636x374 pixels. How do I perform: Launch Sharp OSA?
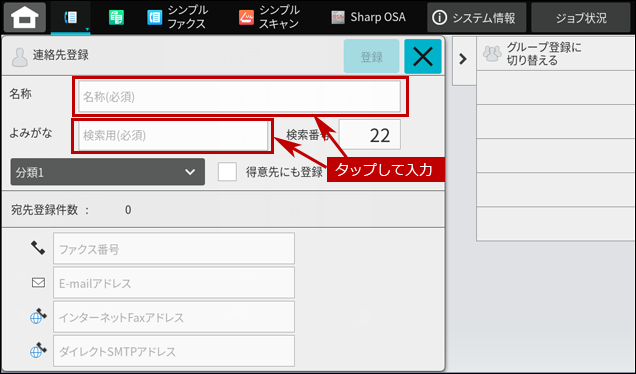[x=368, y=17]
